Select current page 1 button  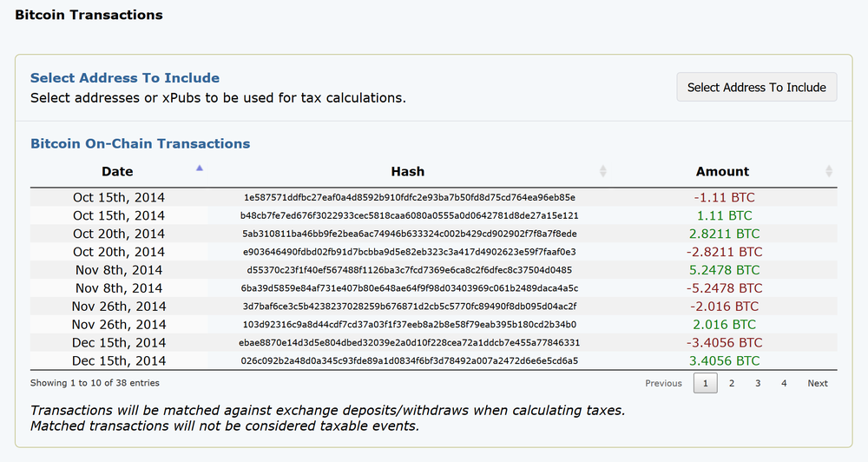click(706, 383)
